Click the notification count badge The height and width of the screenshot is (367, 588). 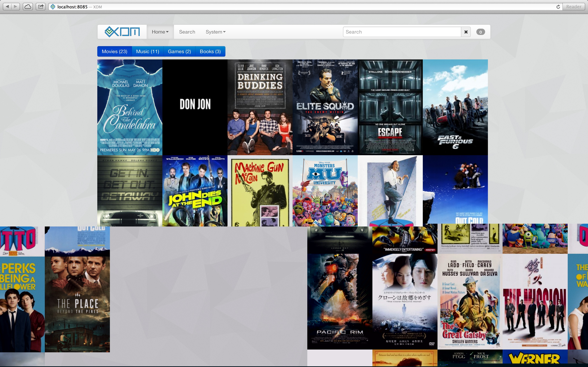click(480, 32)
